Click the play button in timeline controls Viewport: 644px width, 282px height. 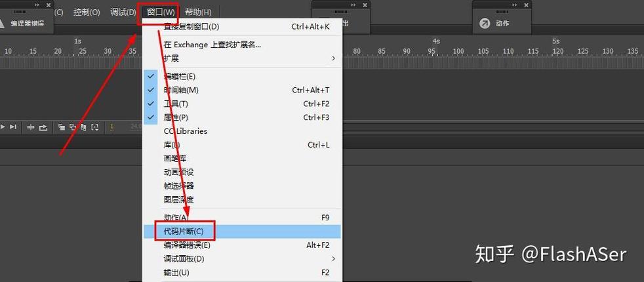(3, 127)
